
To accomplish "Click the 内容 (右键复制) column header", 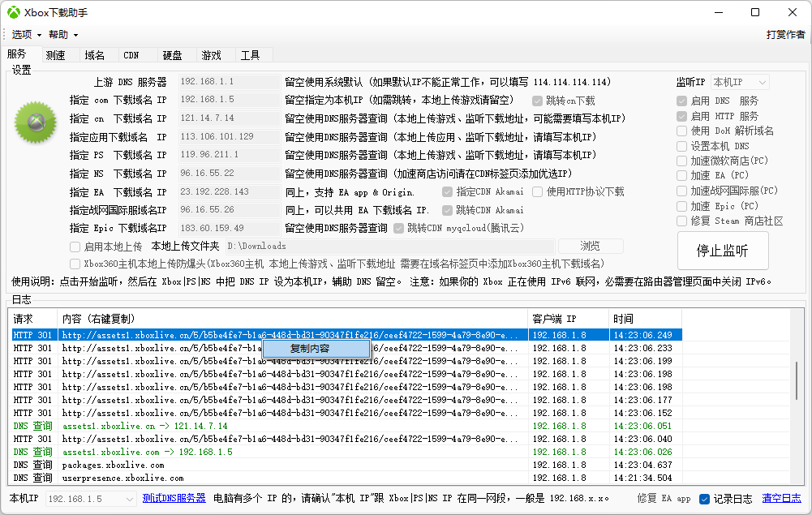I will (293, 319).
